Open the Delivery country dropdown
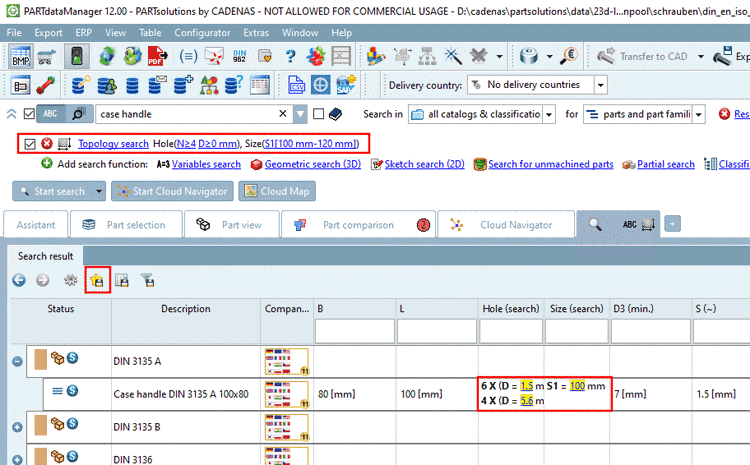This screenshot has width=750, height=465. pos(600,85)
